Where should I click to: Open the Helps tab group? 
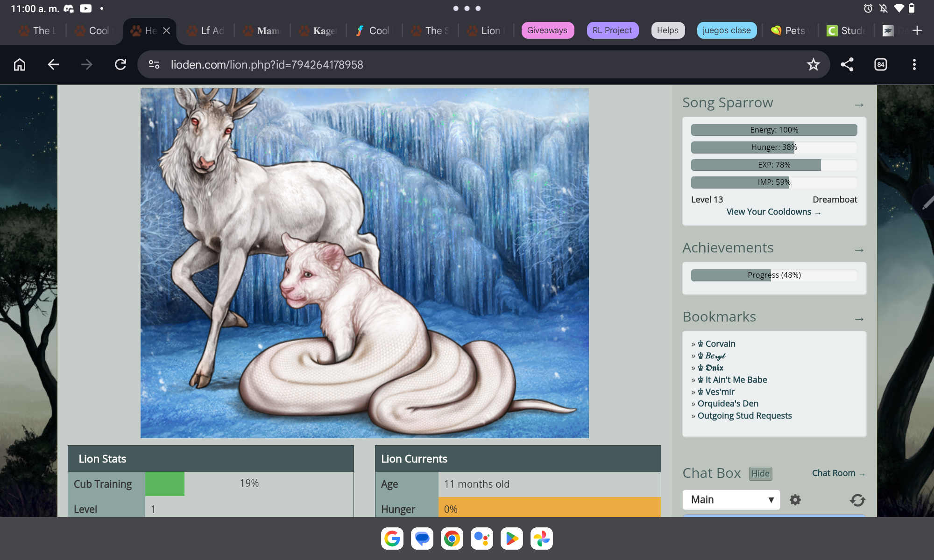(668, 30)
